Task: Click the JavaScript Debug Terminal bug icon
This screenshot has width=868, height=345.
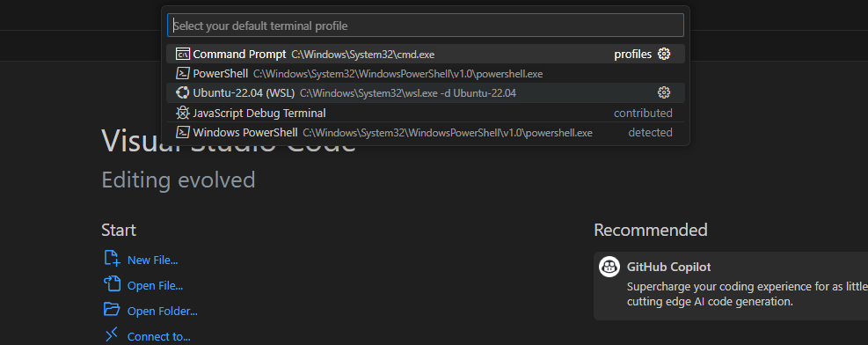Action: [x=183, y=113]
